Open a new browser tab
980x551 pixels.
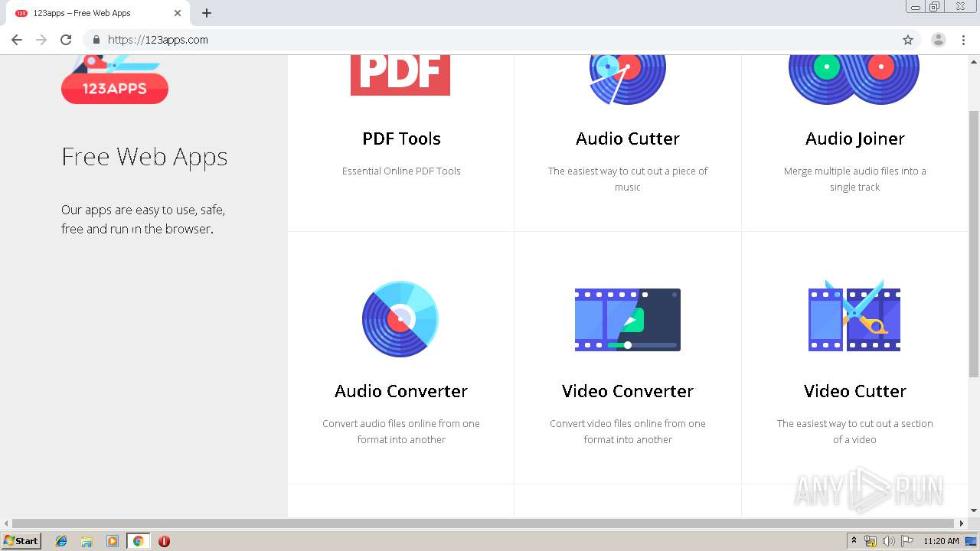207,13
